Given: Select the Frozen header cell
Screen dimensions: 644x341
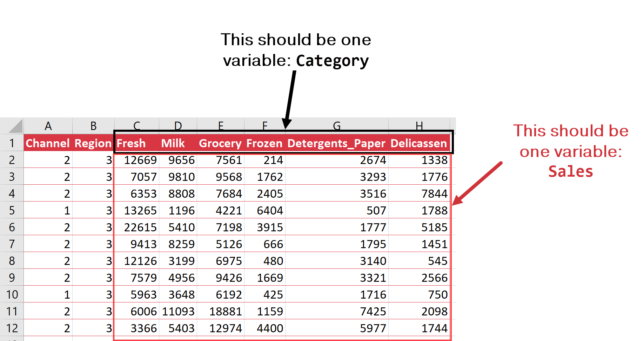Looking at the screenshot, I should pos(264,143).
